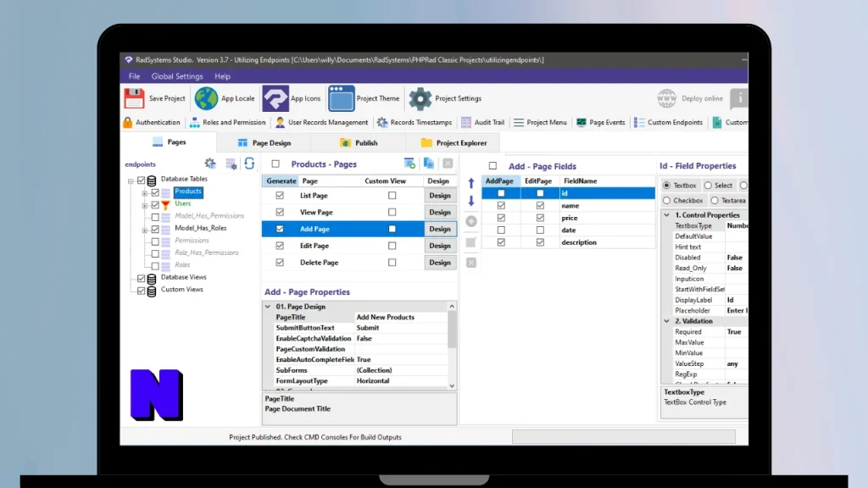Toggle Custom View checkbox for View Page

tap(392, 212)
